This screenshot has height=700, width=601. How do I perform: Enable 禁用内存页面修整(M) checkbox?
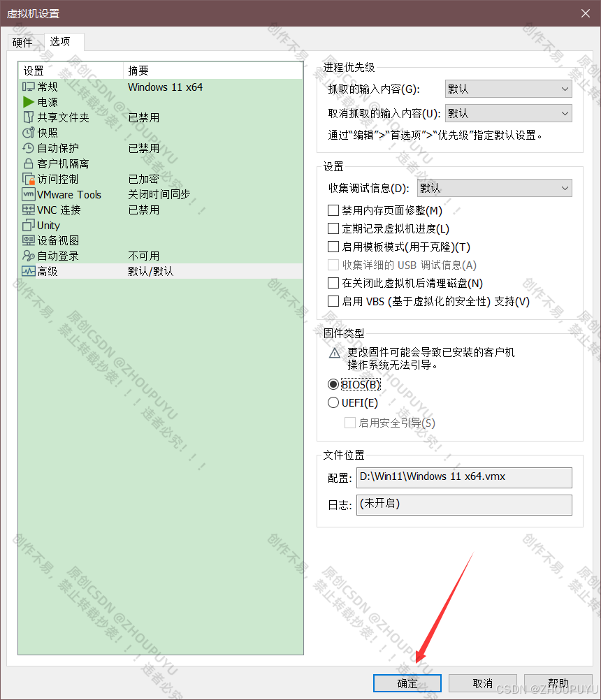[333, 210]
